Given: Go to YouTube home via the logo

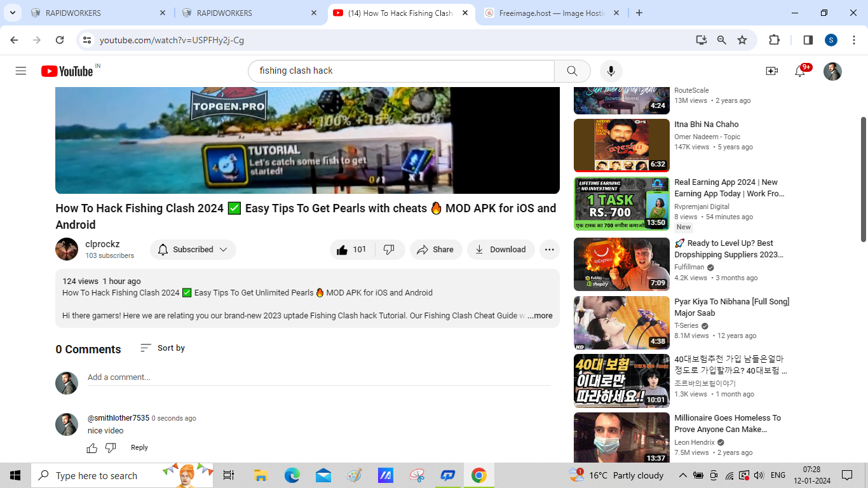Looking at the screenshot, I should coord(67,71).
